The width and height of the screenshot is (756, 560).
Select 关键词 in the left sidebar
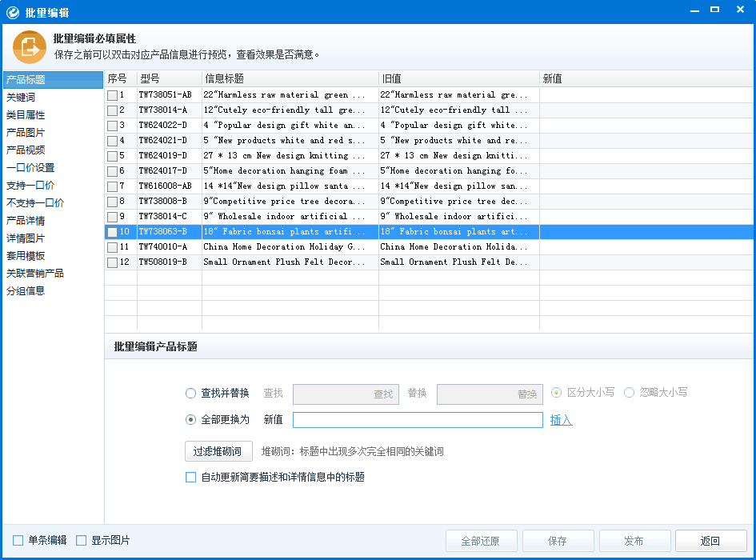click(x=21, y=98)
